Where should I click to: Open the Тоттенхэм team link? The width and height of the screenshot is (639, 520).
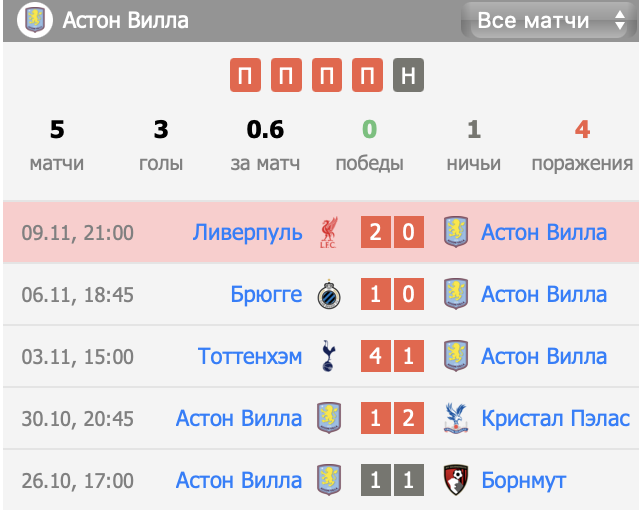[x=250, y=357]
